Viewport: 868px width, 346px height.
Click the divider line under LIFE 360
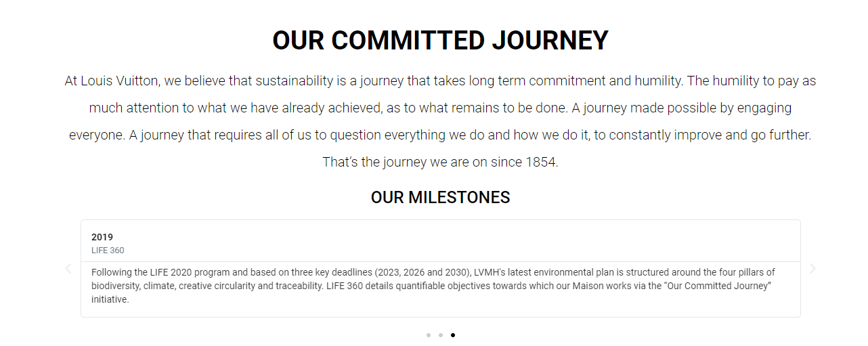pos(440,261)
